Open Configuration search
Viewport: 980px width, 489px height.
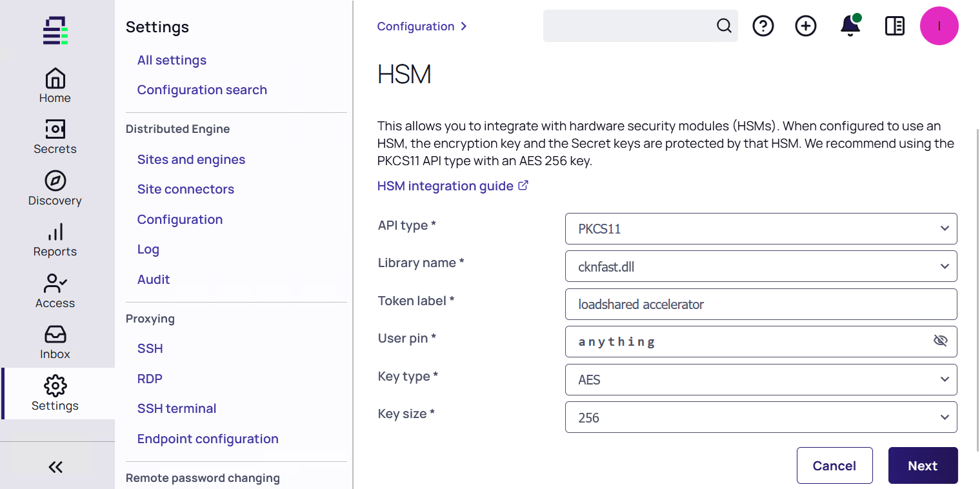coord(202,90)
